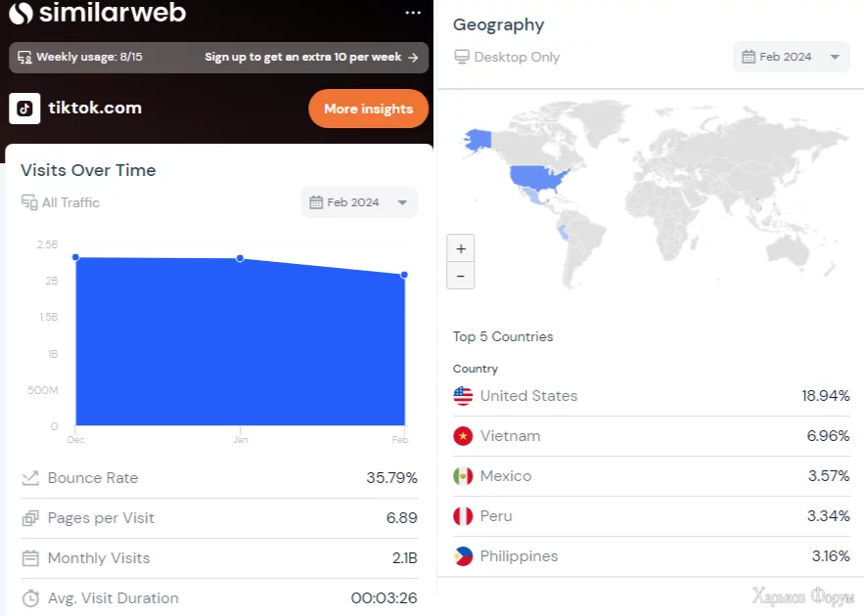Click the Avg. Visit Duration clock icon
The image size is (864, 616).
(x=30, y=597)
